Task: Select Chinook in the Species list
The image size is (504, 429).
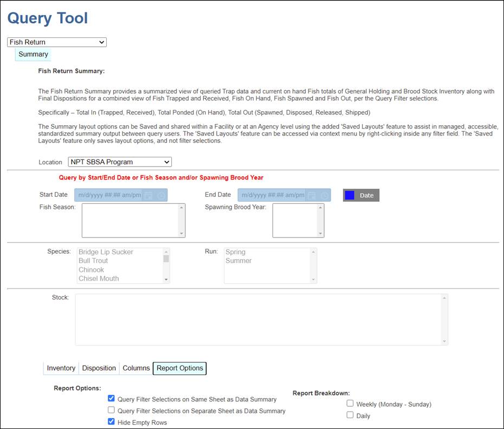Action: point(91,270)
